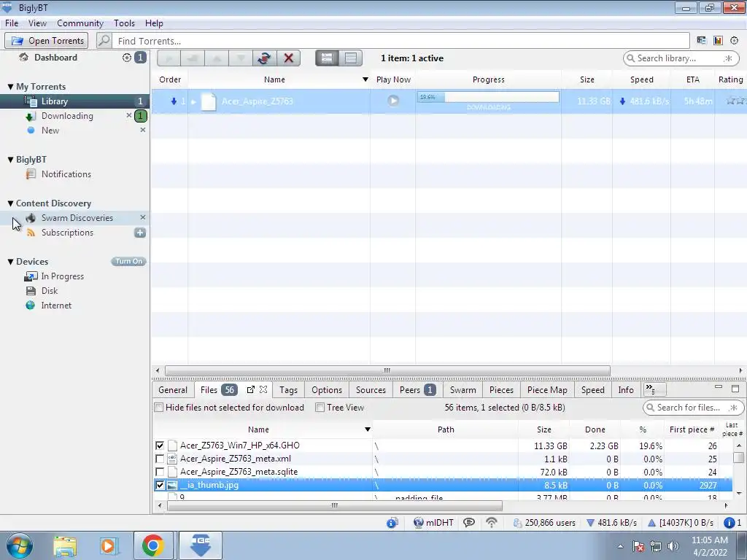Viewport: 747px width, 560px height.
Task: Click the Subscriptions RSS item
Action: point(67,233)
